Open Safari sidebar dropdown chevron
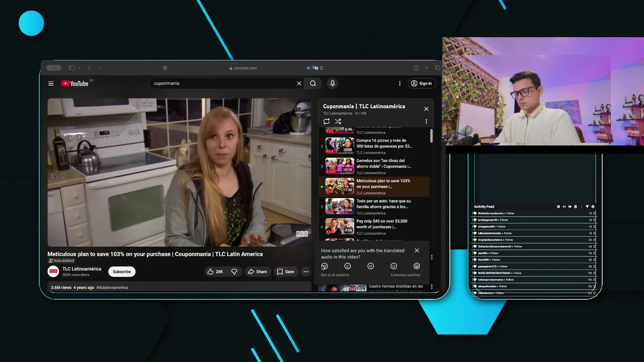644x362 pixels. [x=79, y=68]
